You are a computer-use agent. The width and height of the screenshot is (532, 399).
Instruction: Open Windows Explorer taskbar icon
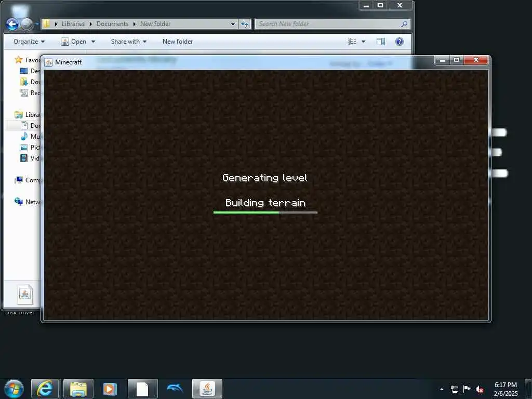coord(78,389)
